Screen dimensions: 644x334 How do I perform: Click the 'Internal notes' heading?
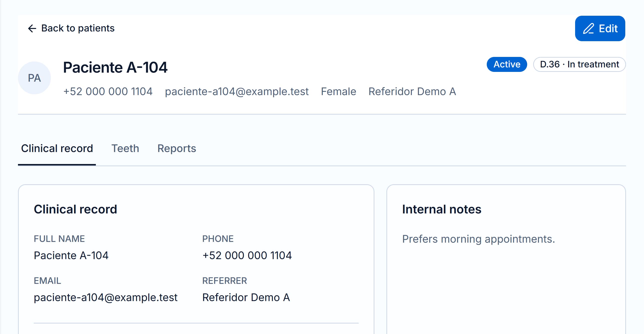[x=442, y=209]
